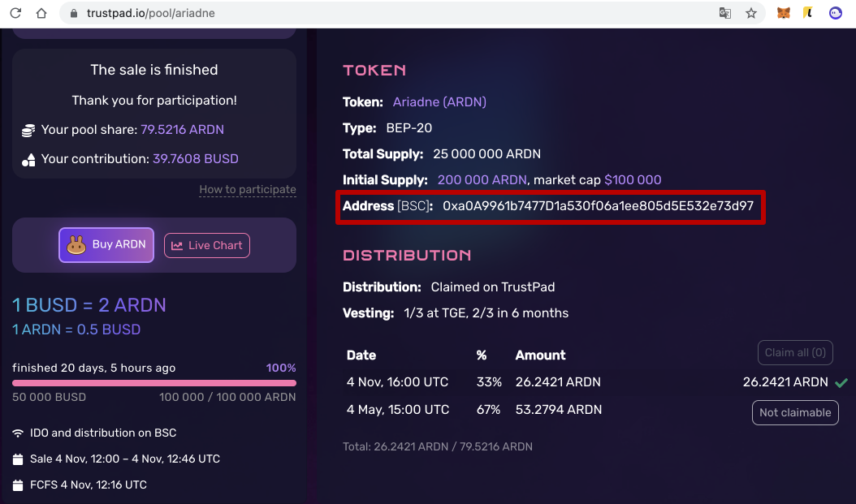Open the How to participate link
The width and height of the screenshot is (856, 504).
(x=248, y=190)
